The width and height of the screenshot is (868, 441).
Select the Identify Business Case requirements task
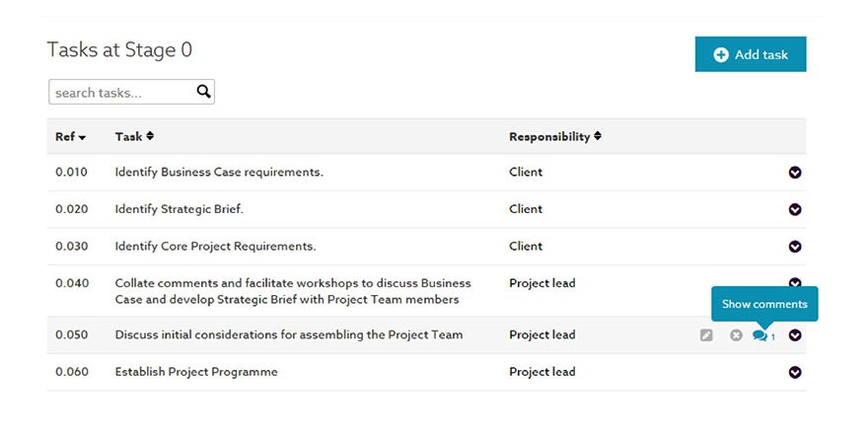219,173
